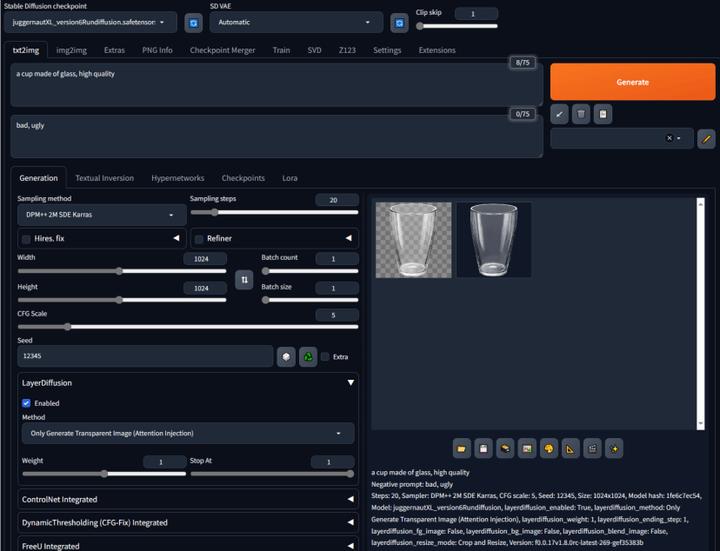Screen dimensions: 720x551
Task: Check the Extra seed checkbox
Action: click(325, 357)
